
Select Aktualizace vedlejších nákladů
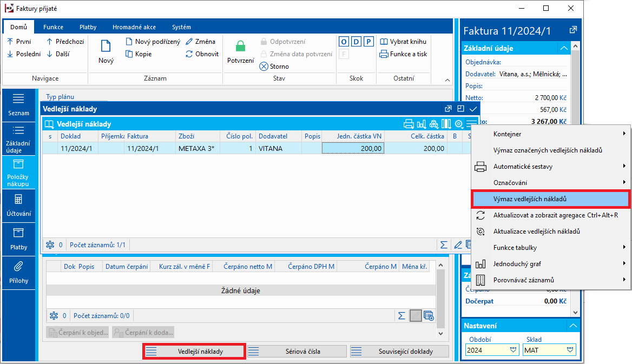coord(551,231)
